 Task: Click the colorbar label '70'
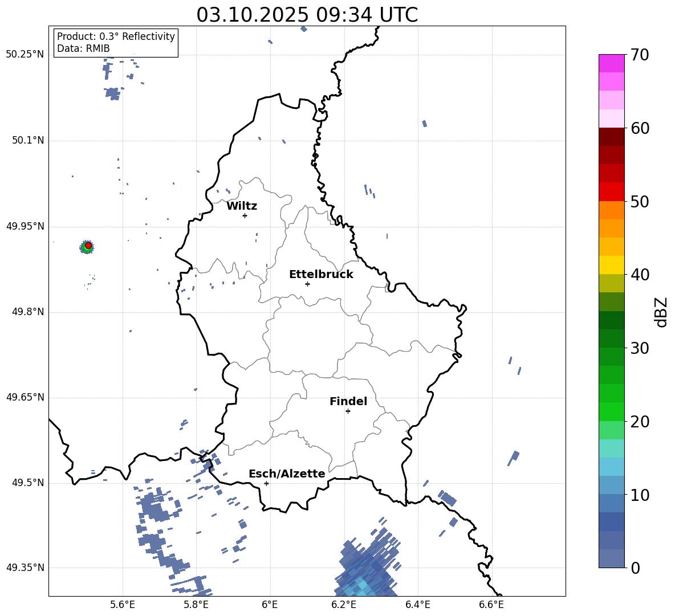click(x=640, y=55)
